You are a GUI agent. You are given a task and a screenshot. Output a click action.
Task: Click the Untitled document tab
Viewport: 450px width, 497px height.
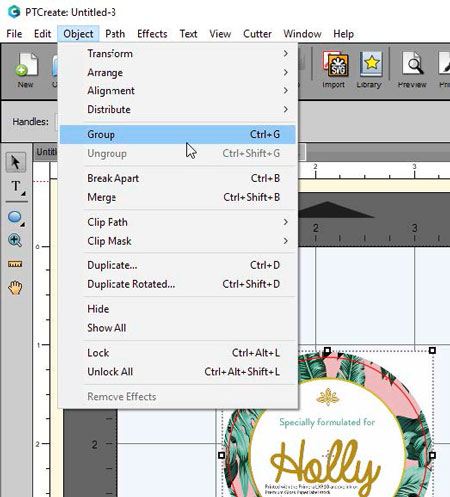pyautogui.click(x=46, y=152)
